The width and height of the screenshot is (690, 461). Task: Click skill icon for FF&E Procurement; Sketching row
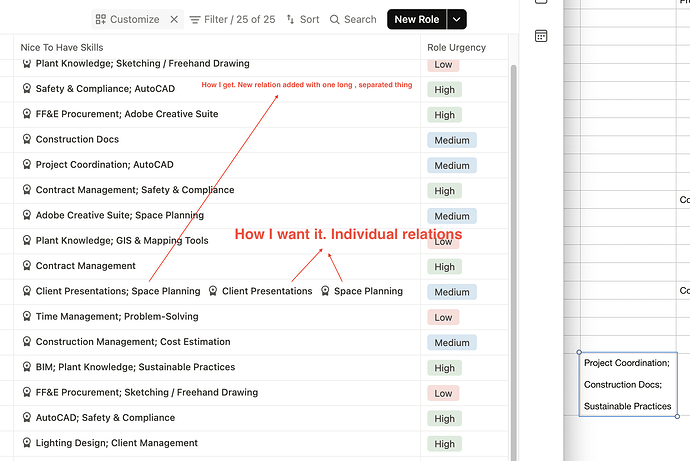(x=27, y=392)
